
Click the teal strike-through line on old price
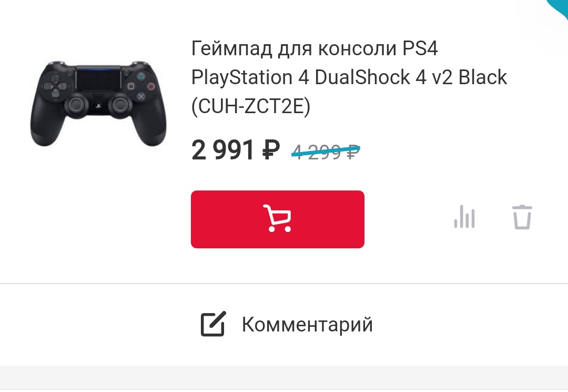tap(326, 150)
